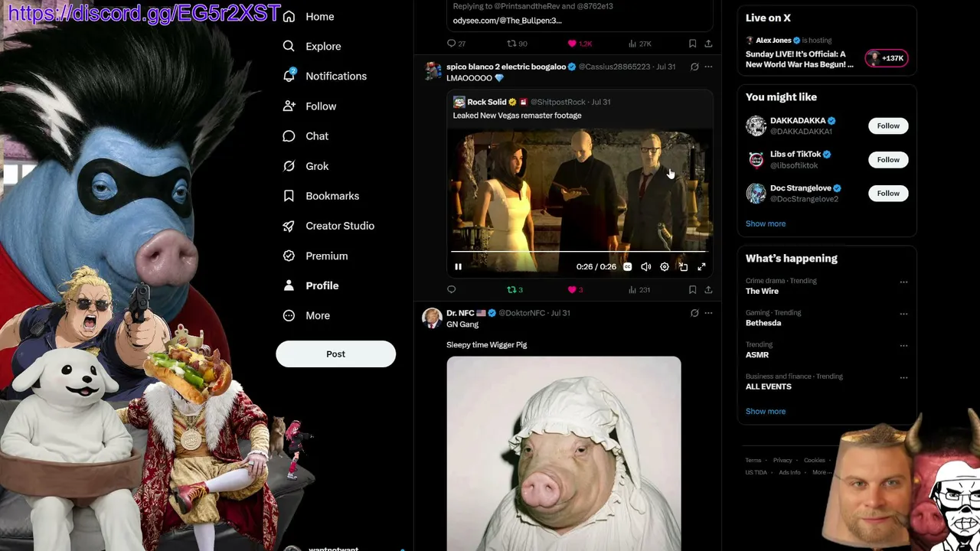Image resolution: width=980 pixels, height=551 pixels.
Task: Open the Notifications bell icon
Action: tap(289, 76)
